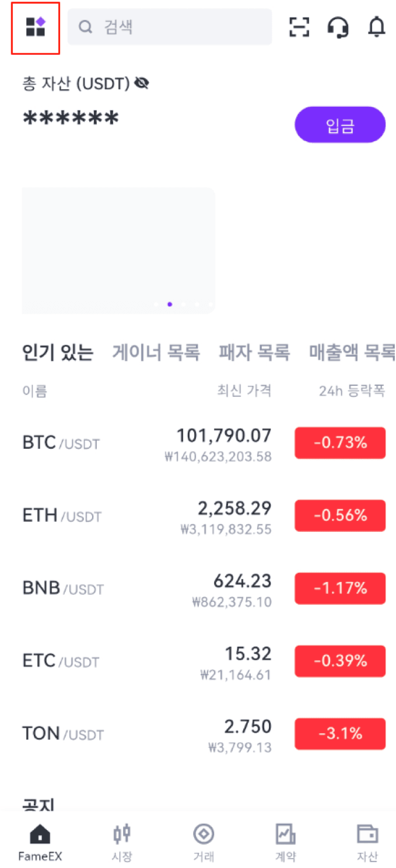This screenshot has width=396, height=868.
Task: Open the apps grid menu icon
Action: (x=36, y=27)
